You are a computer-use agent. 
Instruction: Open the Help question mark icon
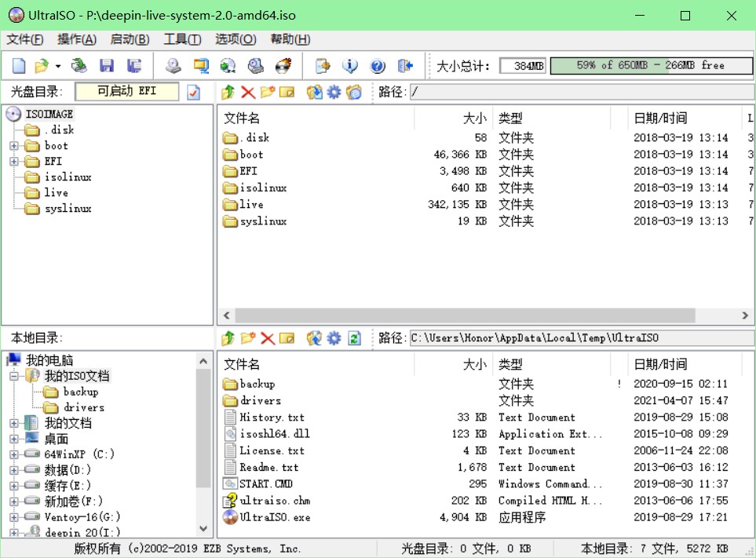click(x=378, y=66)
